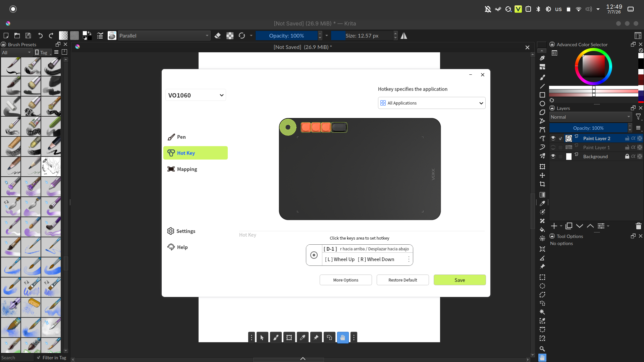
Task: Select the freehand brush tool in toolbox
Action: coord(542,77)
